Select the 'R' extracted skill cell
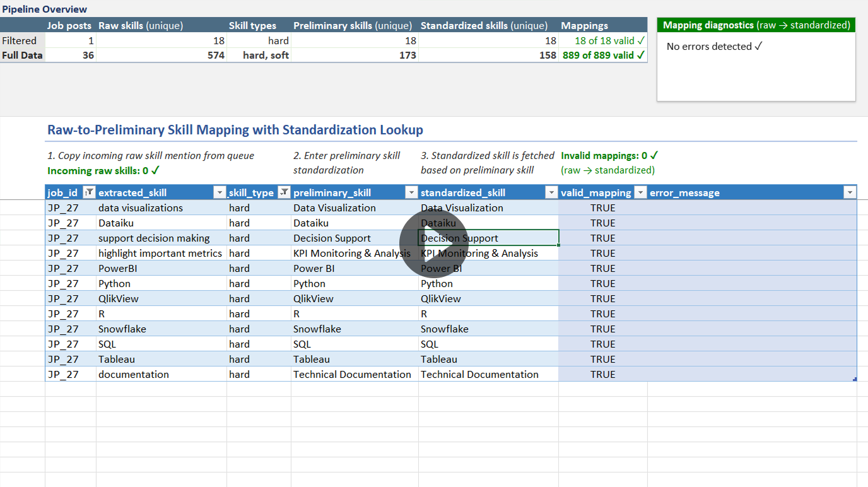This screenshot has height=487, width=868. tap(161, 314)
